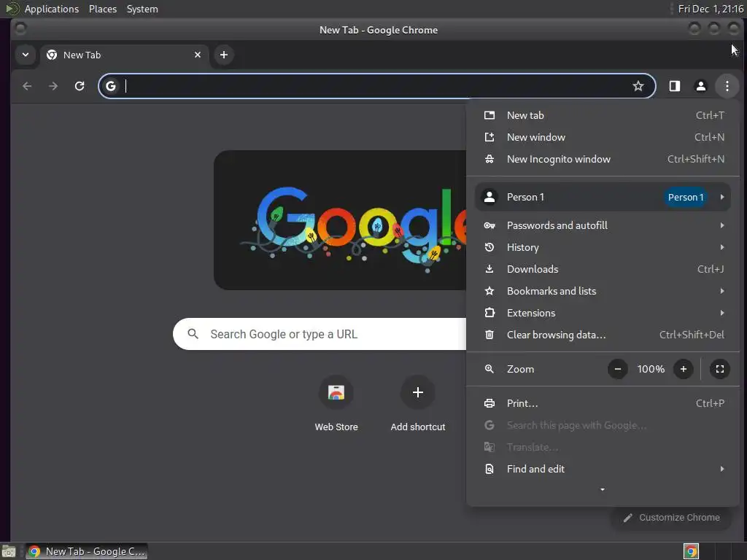Expand Bookmarks and lists submenu

pyautogui.click(x=603, y=291)
